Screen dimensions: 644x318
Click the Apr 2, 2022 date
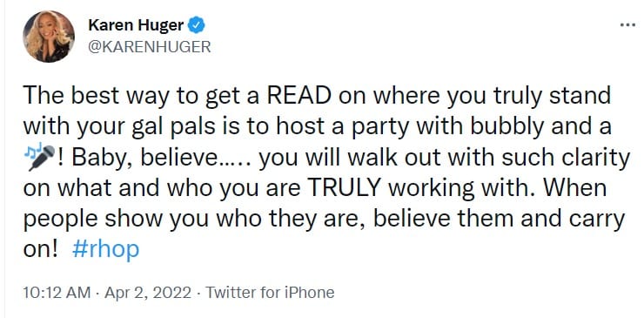tap(148, 293)
